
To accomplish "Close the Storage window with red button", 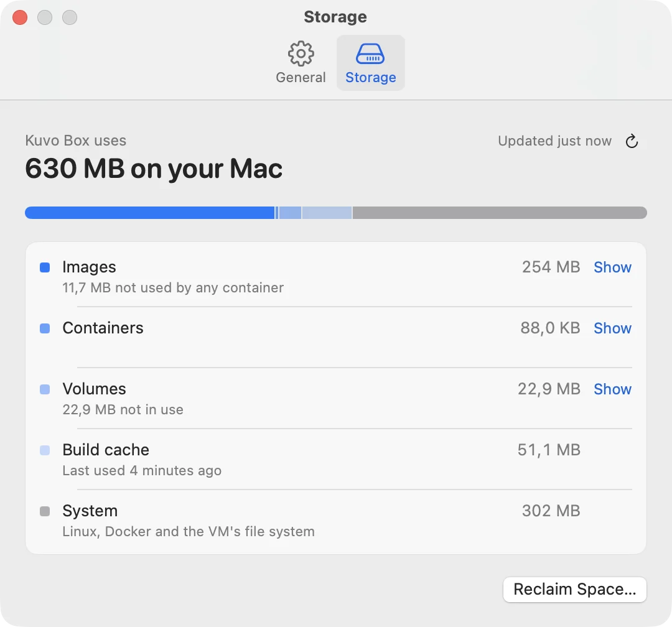I will click(x=20, y=17).
